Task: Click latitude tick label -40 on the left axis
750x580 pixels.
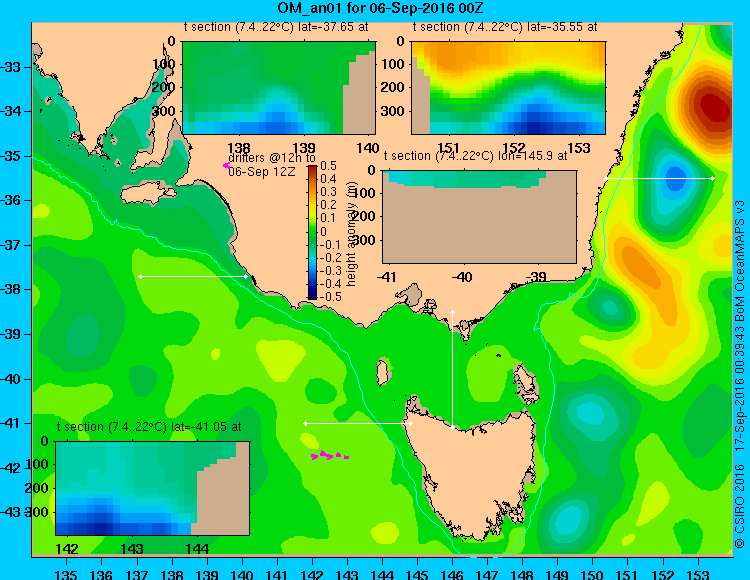Action: point(11,379)
